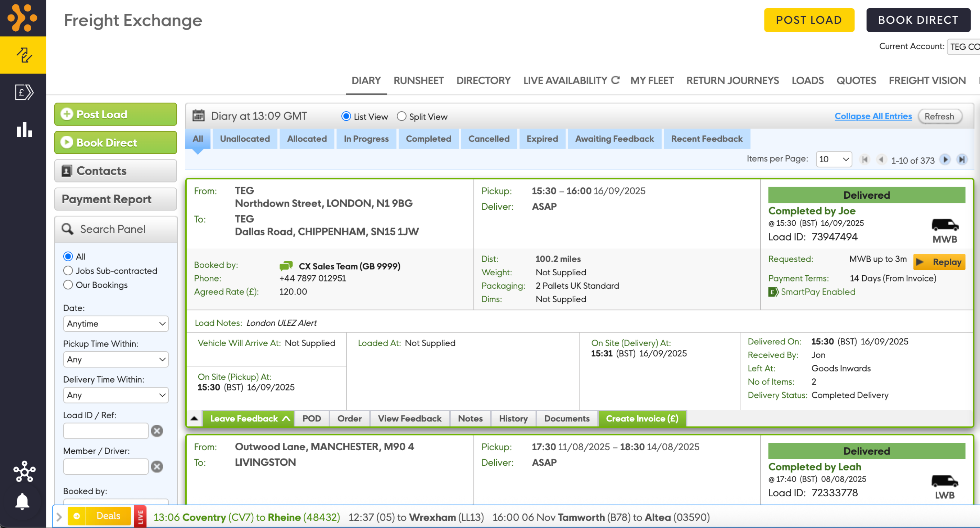Viewport: 980px width, 528px height.
Task: Expand Pickup Time Within dropdown
Action: (x=115, y=359)
